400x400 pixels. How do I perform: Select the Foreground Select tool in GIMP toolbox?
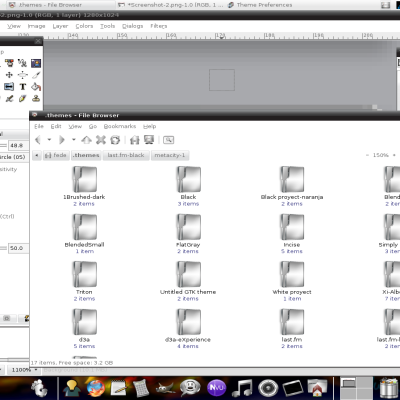[36, 63]
